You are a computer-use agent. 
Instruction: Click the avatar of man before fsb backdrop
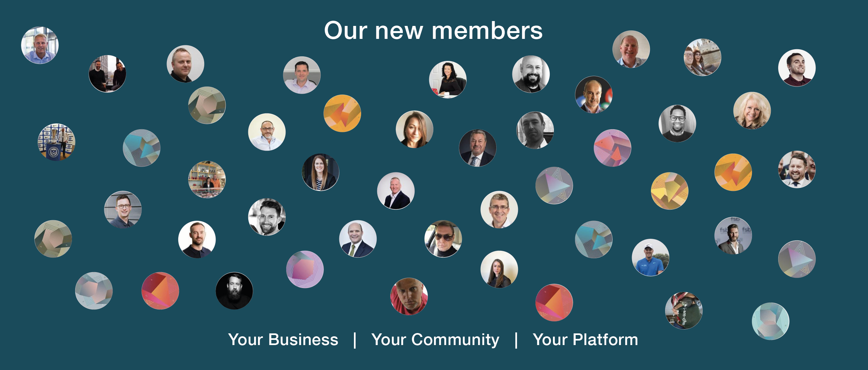click(x=733, y=235)
